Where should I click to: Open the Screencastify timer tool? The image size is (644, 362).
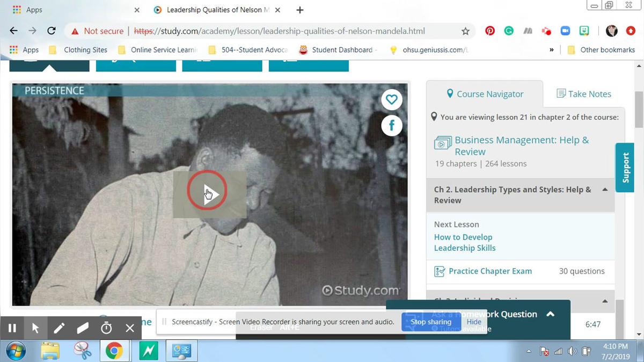pyautogui.click(x=106, y=328)
